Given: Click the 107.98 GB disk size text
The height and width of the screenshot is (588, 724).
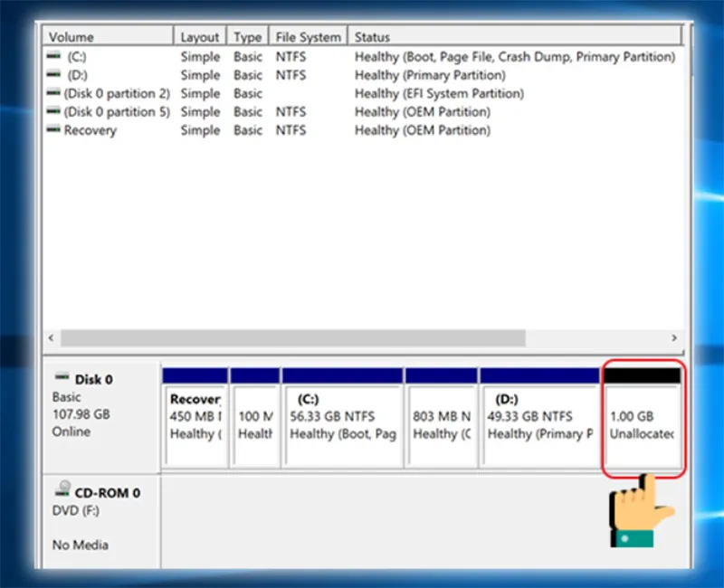Looking at the screenshot, I should coord(81,414).
